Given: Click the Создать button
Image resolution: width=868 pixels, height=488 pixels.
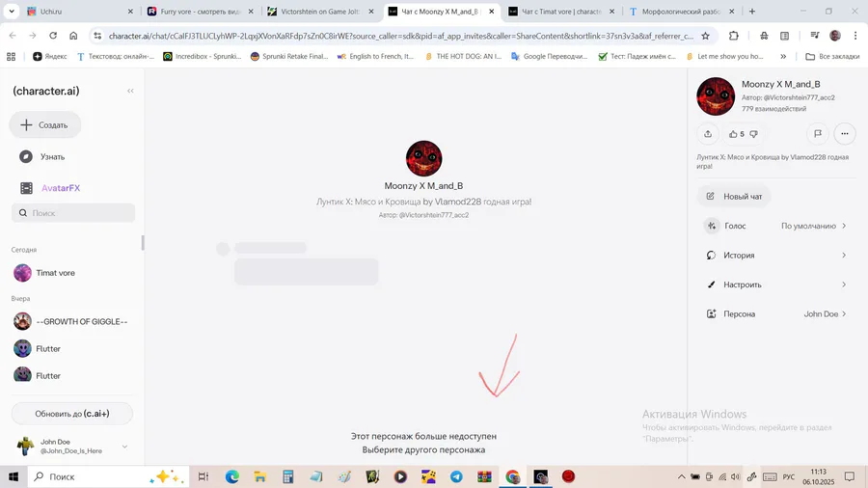Looking at the screenshot, I should click(x=44, y=125).
